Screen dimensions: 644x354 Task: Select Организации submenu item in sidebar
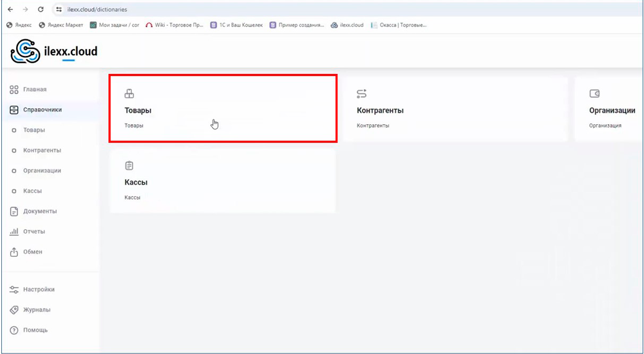[x=42, y=171]
